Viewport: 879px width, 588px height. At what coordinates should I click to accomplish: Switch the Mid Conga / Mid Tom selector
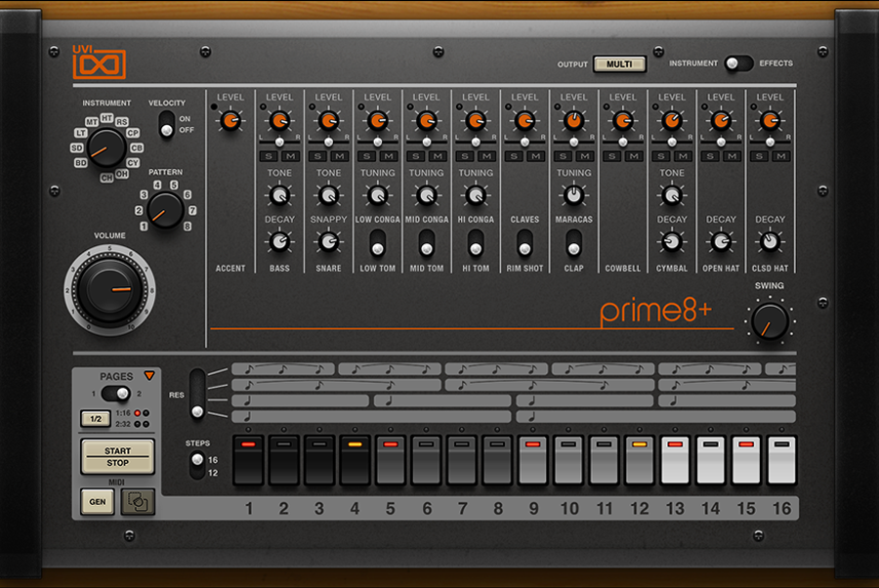tap(427, 242)
